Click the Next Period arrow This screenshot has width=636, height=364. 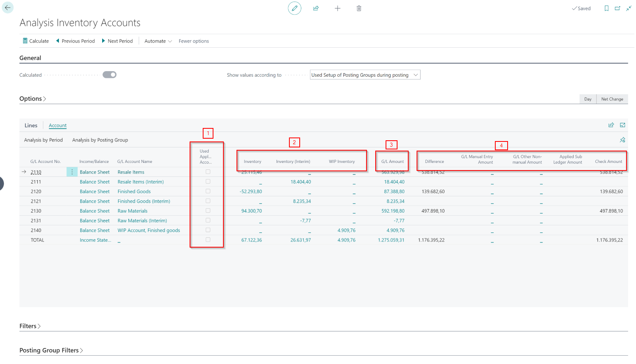pyautogui.click(x=104, y=41)
